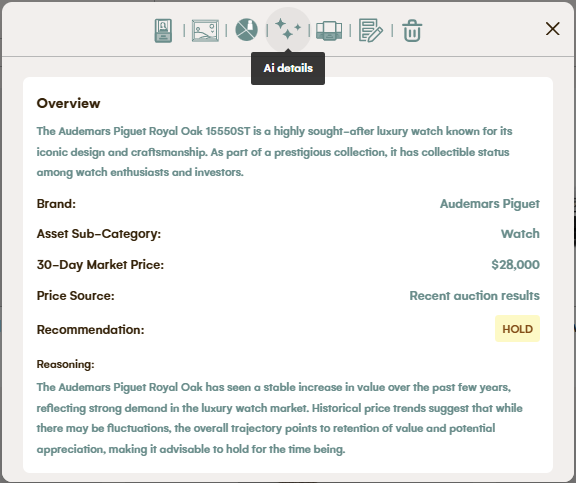Click the AI details sparkle icon
This screenshot has width=576, height=483.
click(x=288, y=29)
